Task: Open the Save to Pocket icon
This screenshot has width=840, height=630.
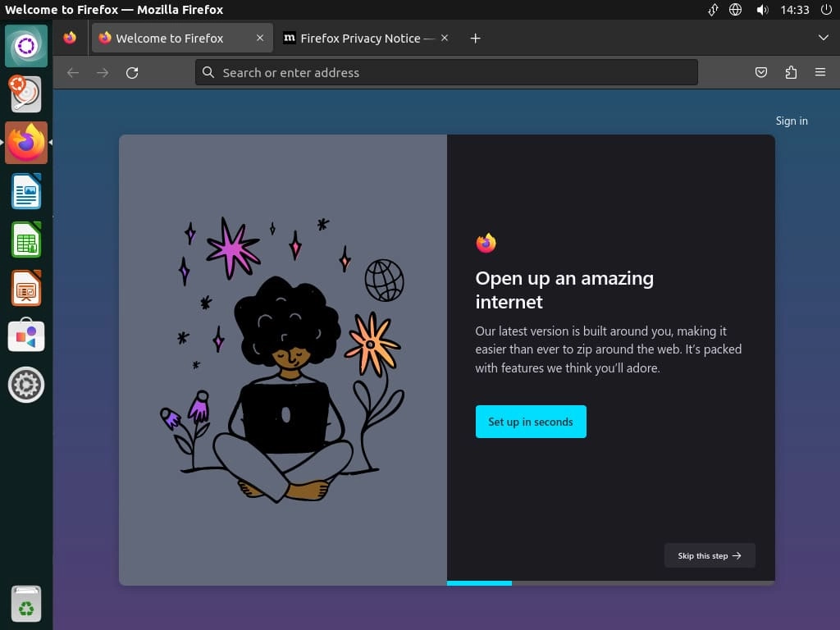Action: [x=760, y=72]
